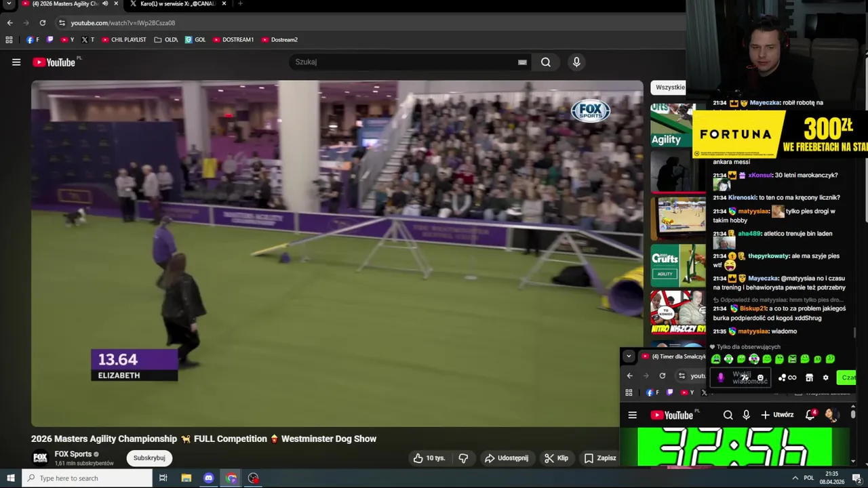Open notifications bell in Timer window
The image size is (868, 488).
(810, 415)
